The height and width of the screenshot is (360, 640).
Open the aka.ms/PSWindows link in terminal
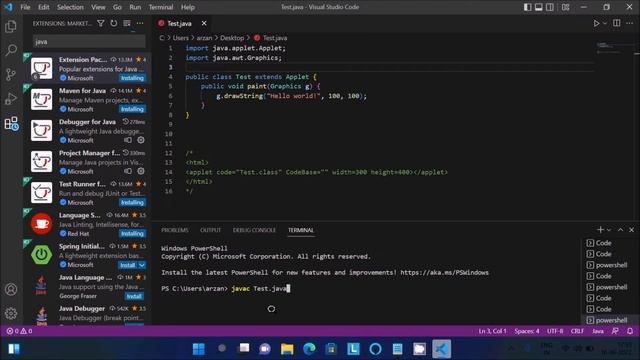click(x=444, y=273)
